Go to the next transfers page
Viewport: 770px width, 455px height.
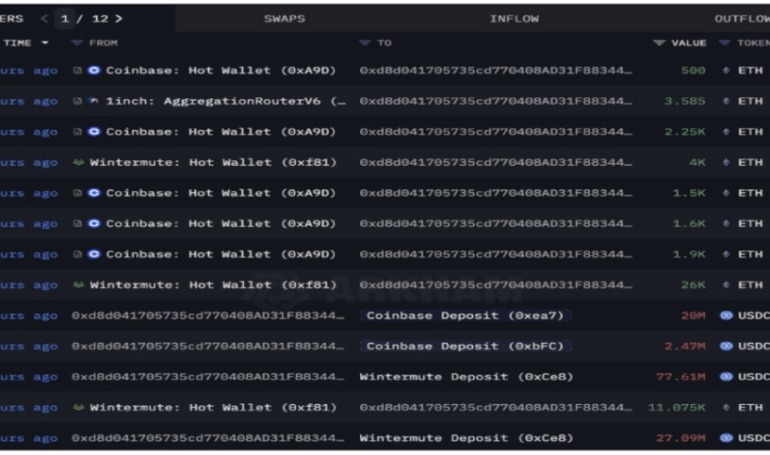click(x=118, y=19)
